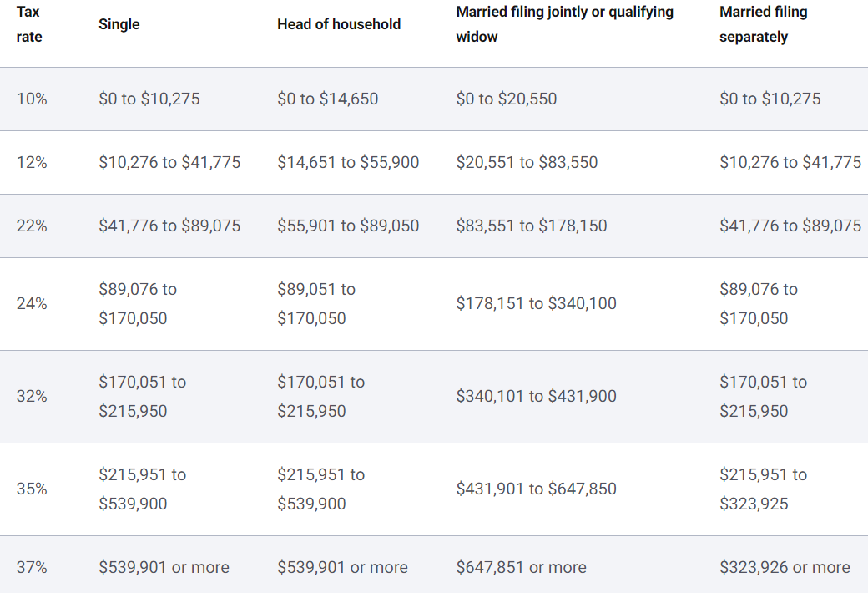Click the 35% tax rate cell
The image size is (868, 593).
tap(32, 489)
